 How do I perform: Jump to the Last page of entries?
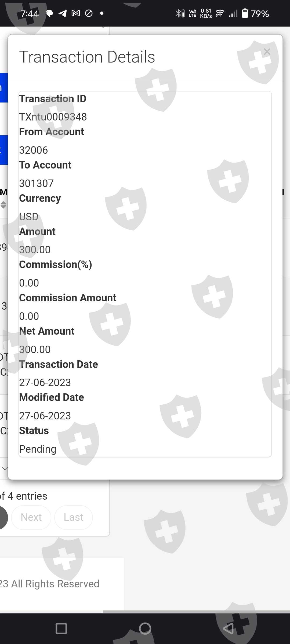pyautogui.click(x=74, y=517)
